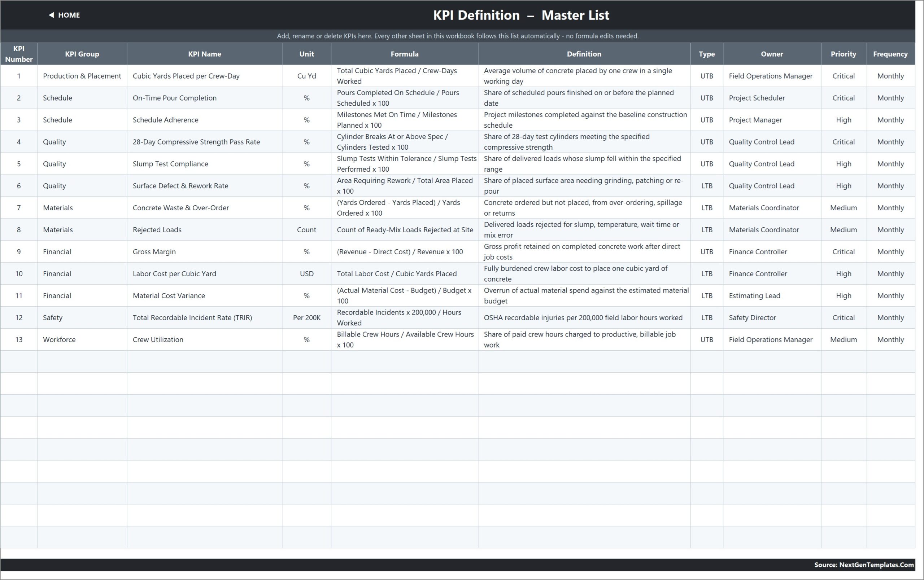The height and width of the screenshot is (580, 924).
Task: Select the KPI Group column header
Action: 82,54
